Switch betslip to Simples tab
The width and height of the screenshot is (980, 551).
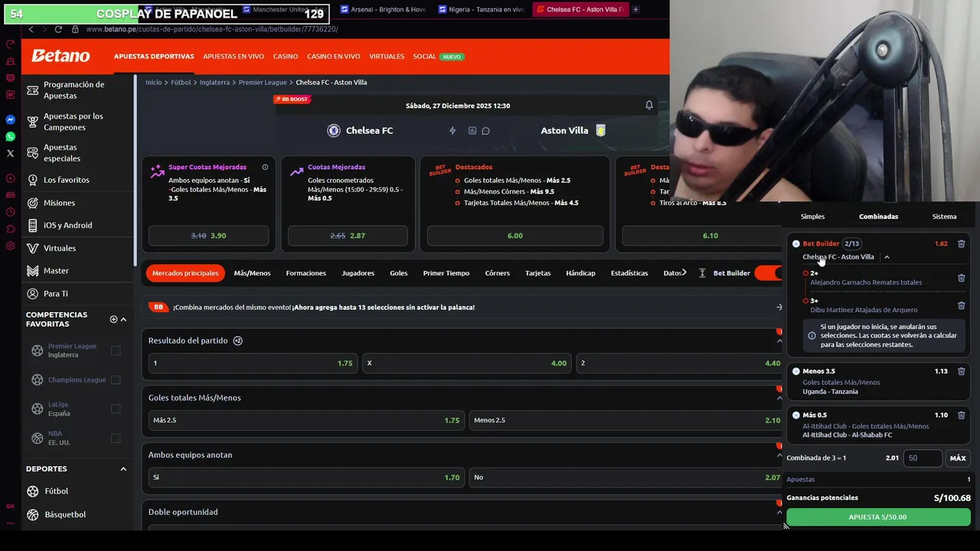tap(812, 217)
